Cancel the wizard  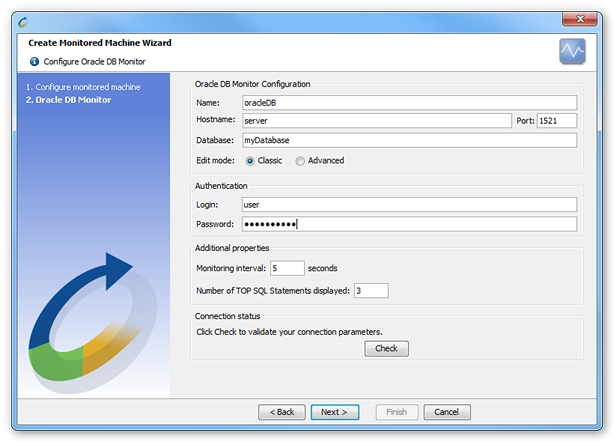447,412
